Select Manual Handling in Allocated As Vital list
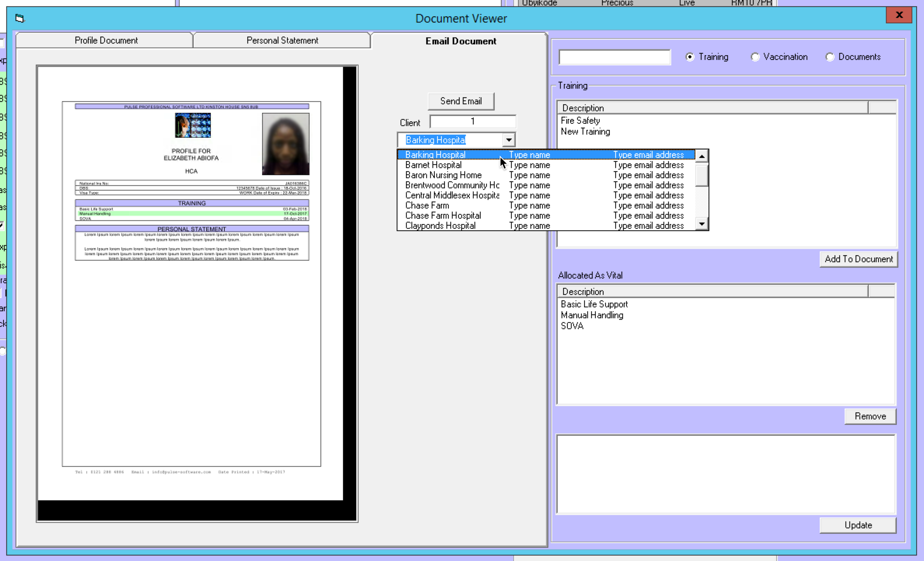The image size is (924, 561). [592, 316]
